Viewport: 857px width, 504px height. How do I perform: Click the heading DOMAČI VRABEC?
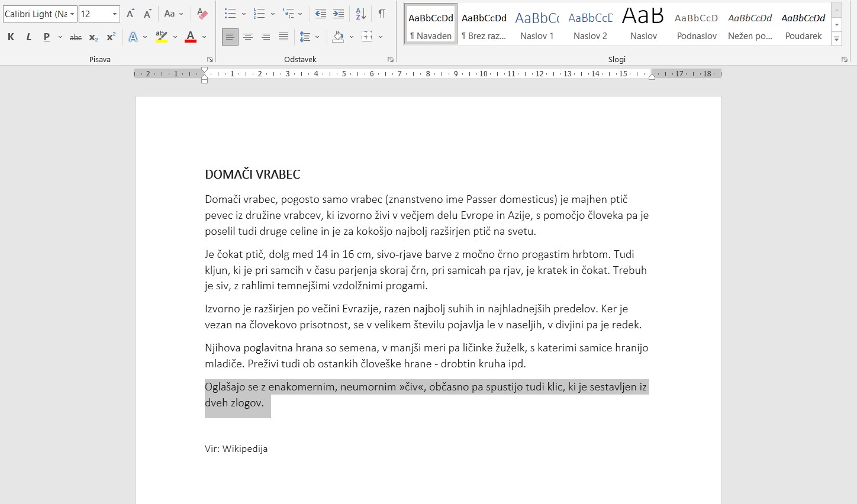coord(253,175)
